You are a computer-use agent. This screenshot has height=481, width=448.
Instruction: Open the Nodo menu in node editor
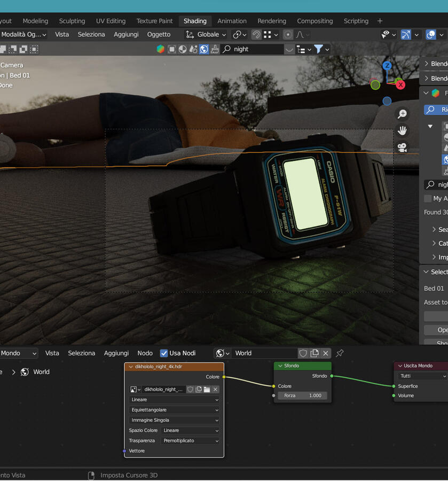pos(145,353)
